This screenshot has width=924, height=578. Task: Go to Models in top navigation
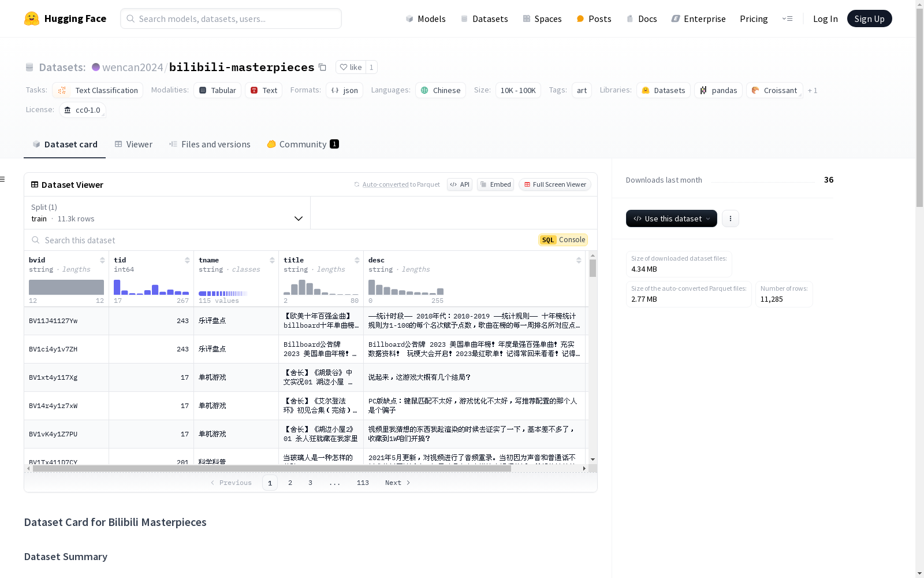coord(426,18)
